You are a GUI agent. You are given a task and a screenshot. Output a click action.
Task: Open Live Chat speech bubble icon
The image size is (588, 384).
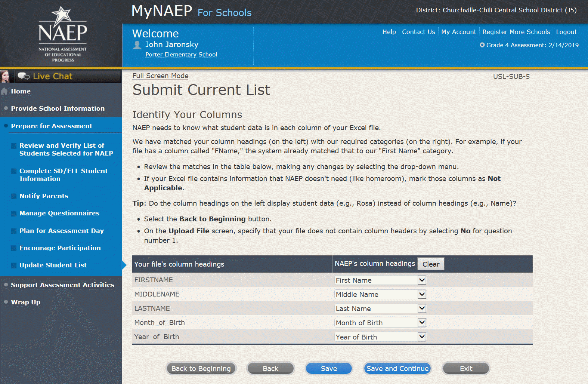(x=24, y=76)
